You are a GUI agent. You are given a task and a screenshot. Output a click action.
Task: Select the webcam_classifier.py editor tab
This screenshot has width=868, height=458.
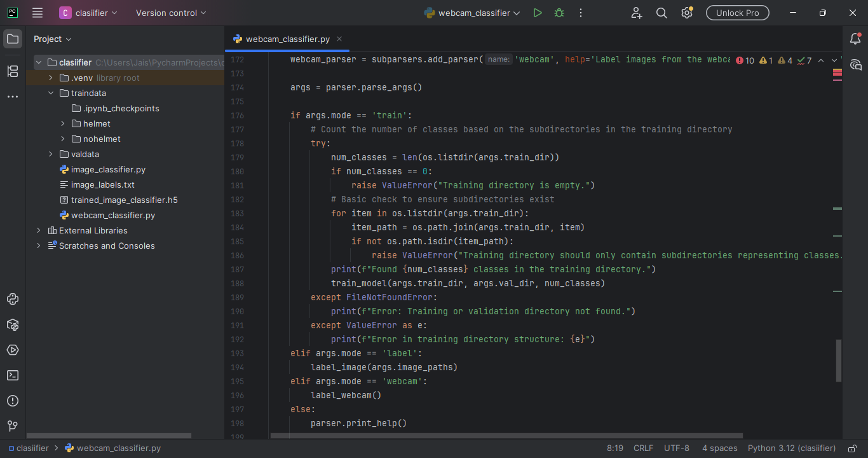287,39
